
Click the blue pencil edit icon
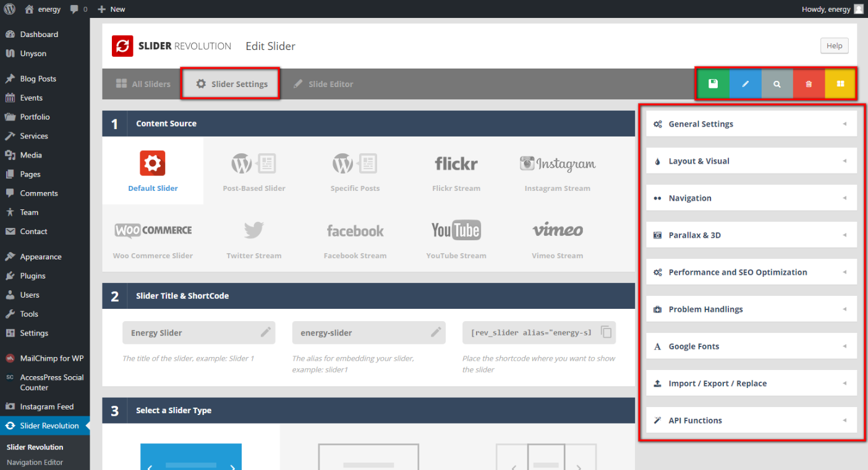click(x=745, y=84)
